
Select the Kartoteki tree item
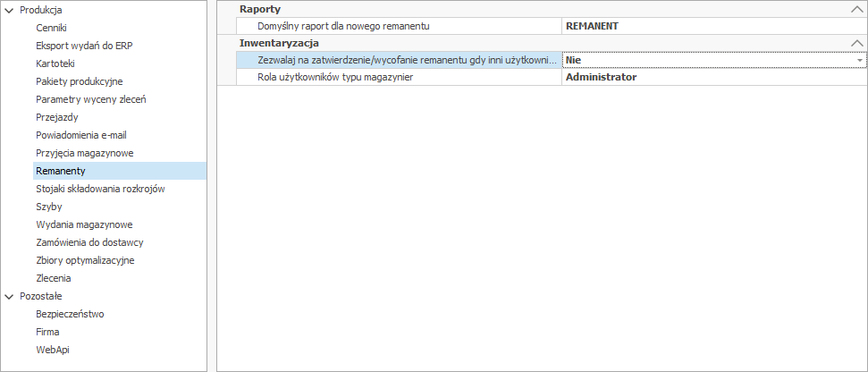pyautogui.click(x=55, y=63)
